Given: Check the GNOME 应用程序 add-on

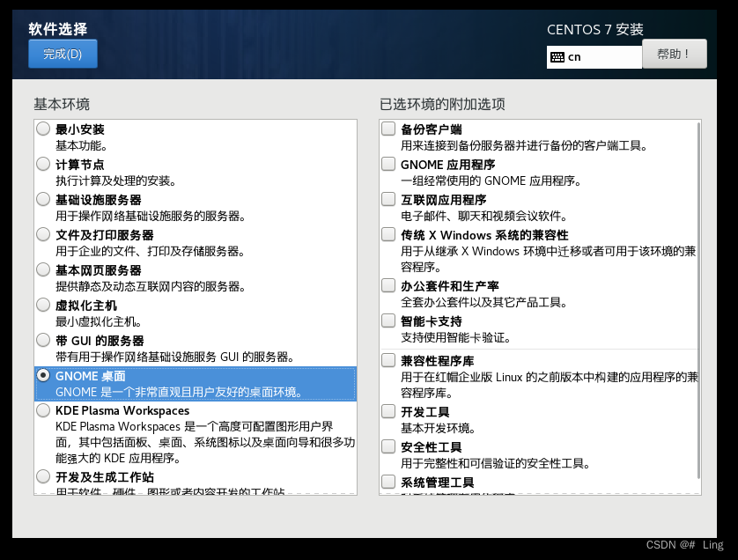Looking at the screenshot, I should (x=388, y=164).
